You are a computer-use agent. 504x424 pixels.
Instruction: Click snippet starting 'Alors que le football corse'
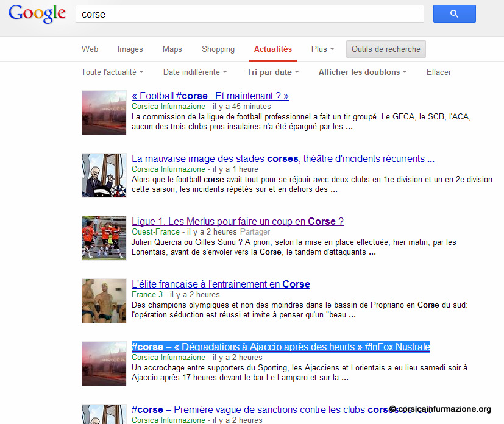(x=312, y=184)
